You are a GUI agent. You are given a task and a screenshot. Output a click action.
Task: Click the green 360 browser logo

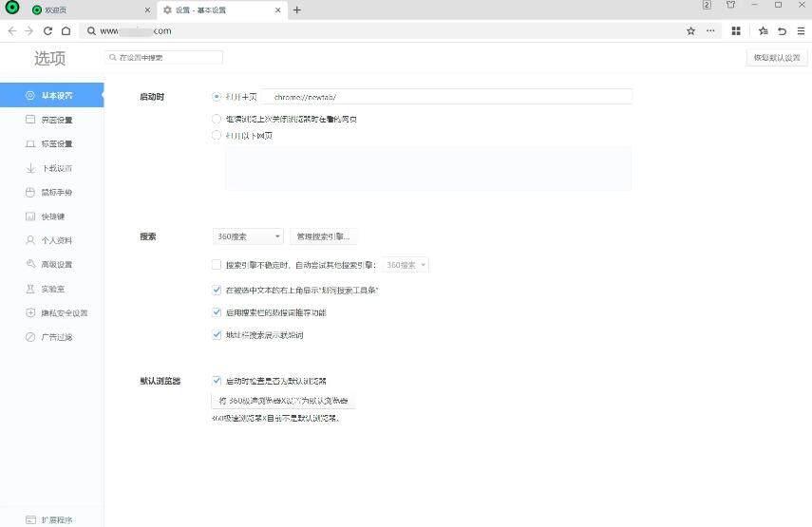[x=12, y=8]
